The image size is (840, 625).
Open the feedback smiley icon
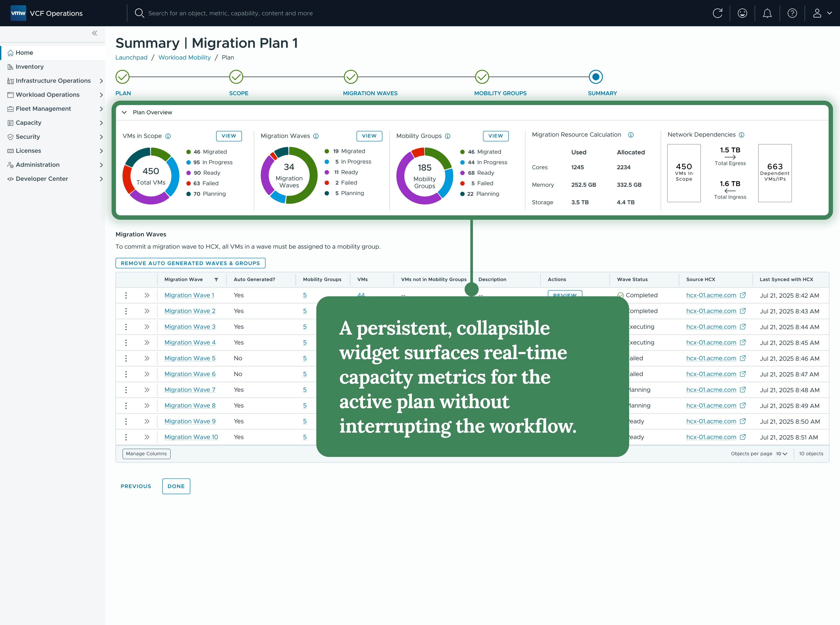pyautogui.click(x=742, y=13)
